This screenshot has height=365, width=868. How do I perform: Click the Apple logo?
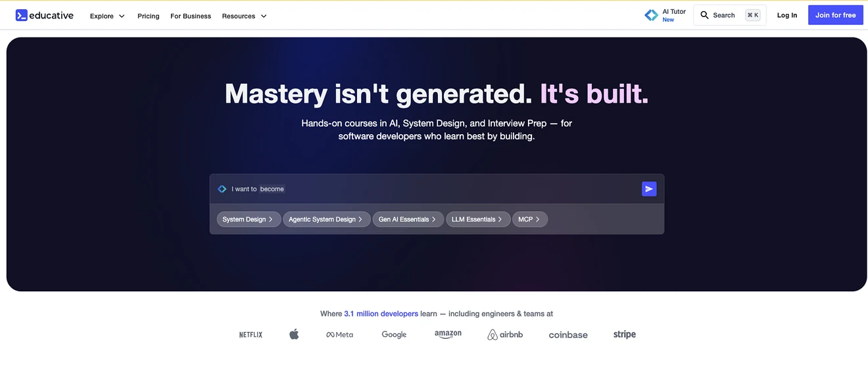click(294, 334)
